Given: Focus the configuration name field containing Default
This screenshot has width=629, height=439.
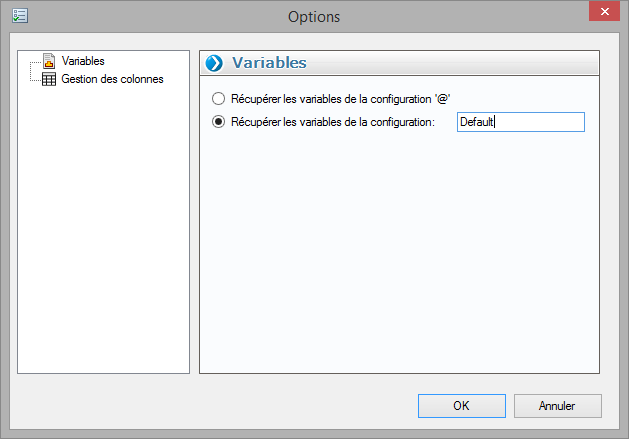Looking at the screenshot, I should click(519, 122).
